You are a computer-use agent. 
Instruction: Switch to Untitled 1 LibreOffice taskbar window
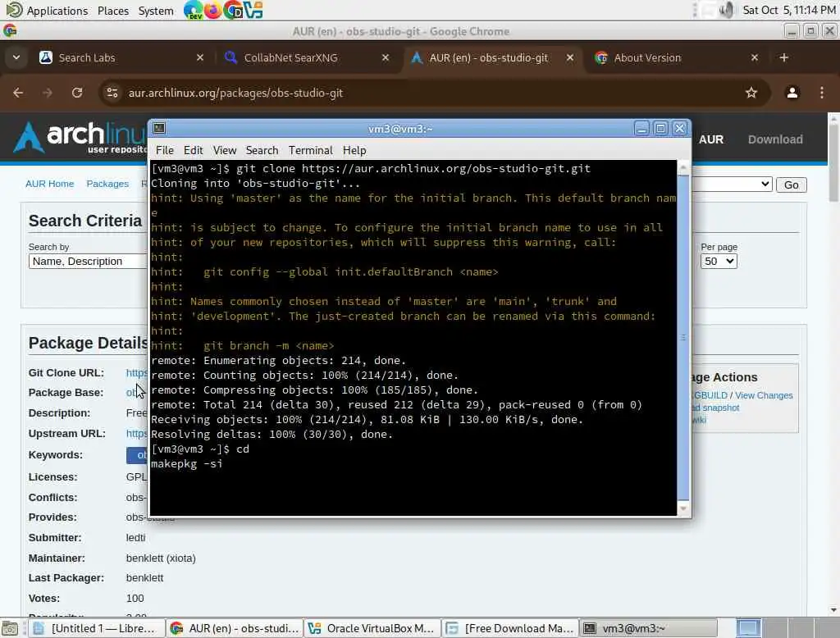[96, 628]
